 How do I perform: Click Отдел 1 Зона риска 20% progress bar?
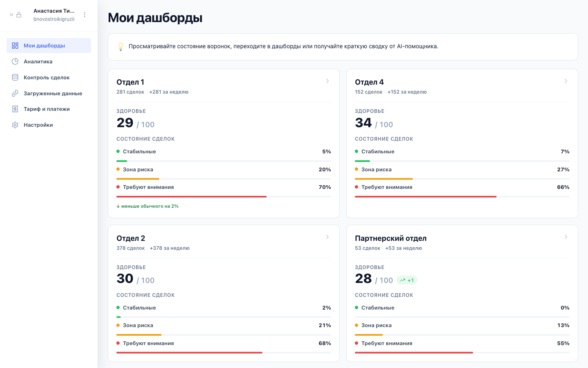(x=224, y=179)
